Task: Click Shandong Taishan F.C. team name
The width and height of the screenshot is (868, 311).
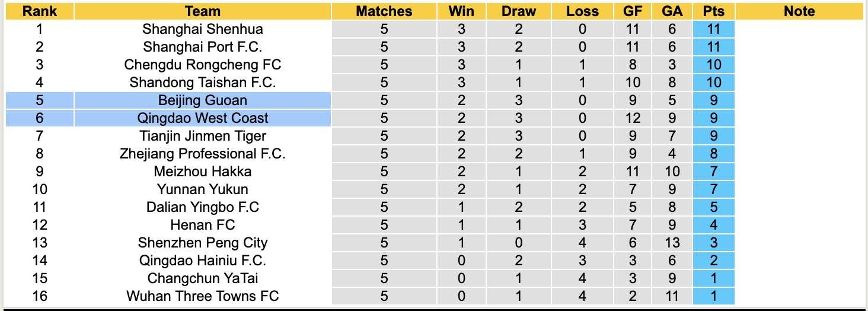Action: click(x=203, y=82)
